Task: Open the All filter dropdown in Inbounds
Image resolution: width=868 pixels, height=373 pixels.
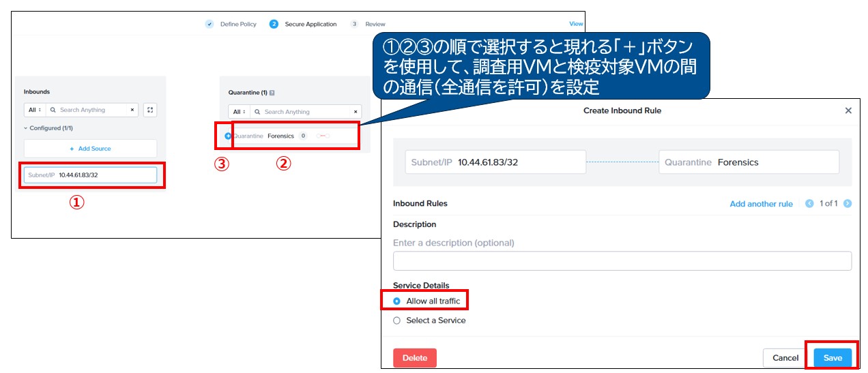Action: [x=35, y=110]
